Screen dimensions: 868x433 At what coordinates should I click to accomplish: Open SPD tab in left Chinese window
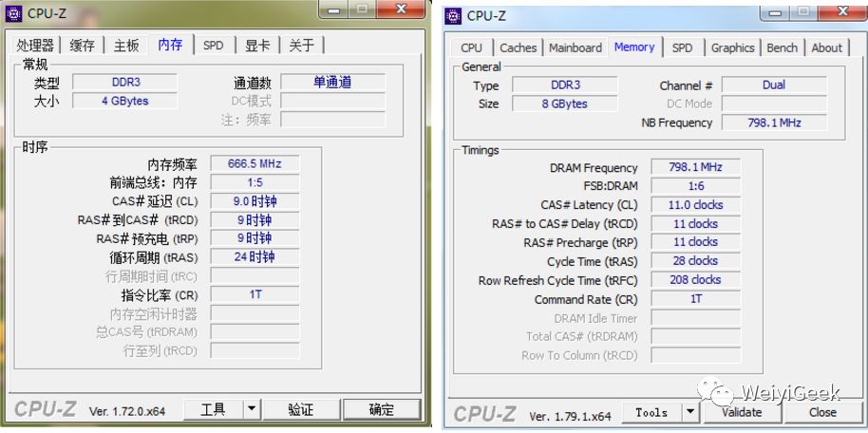(x=213, y=46)
